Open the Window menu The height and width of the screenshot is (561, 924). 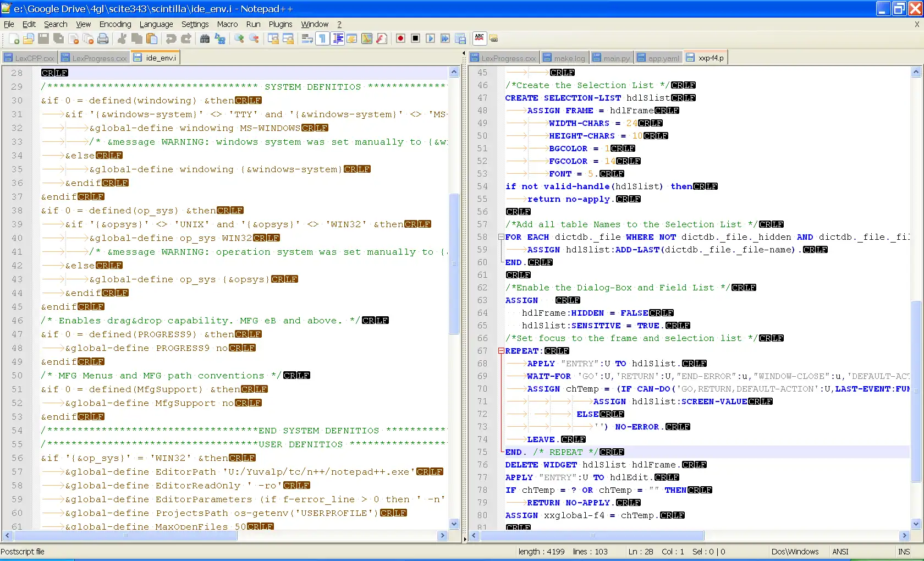[315, 24]
